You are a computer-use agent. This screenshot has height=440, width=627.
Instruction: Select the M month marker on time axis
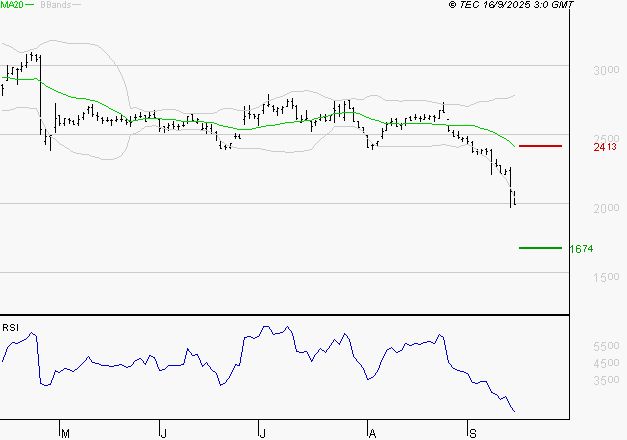tap(66, 433)
